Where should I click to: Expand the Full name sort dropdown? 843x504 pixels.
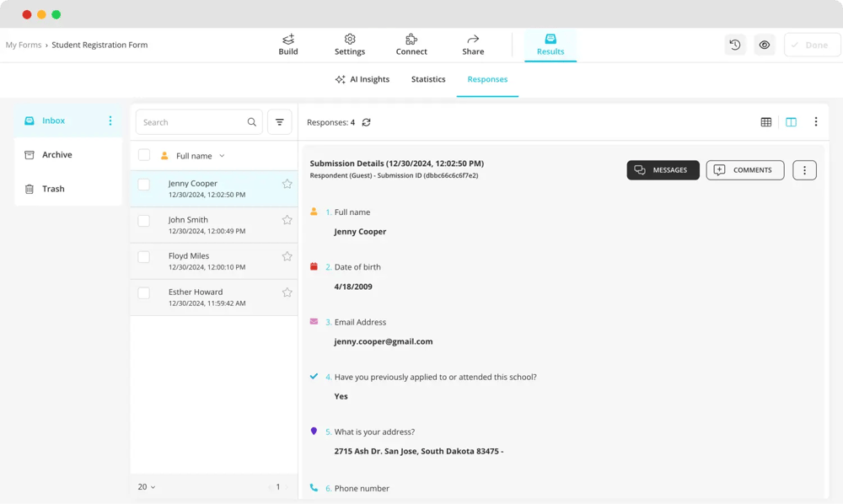(x=222, y=156)
